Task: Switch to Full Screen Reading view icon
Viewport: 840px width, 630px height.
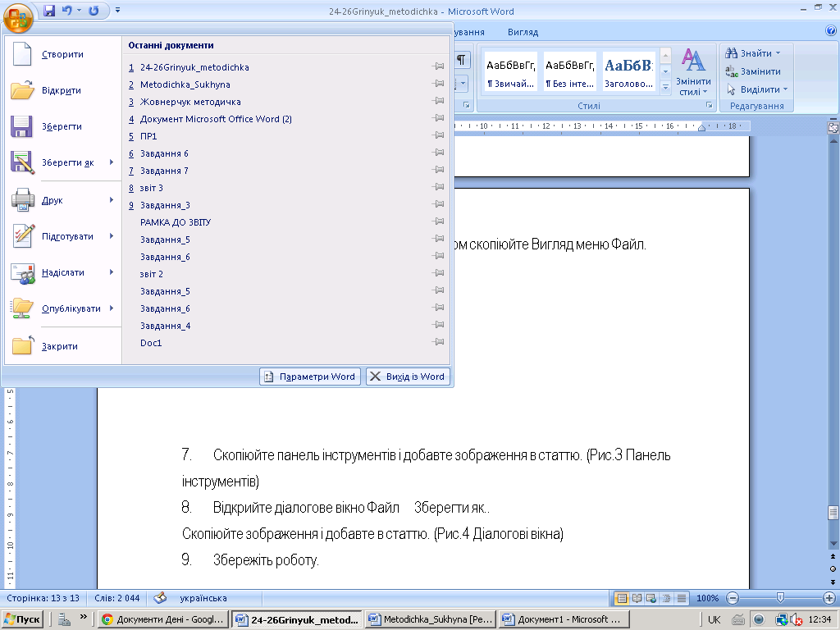Action: click(x=637, y=598)
